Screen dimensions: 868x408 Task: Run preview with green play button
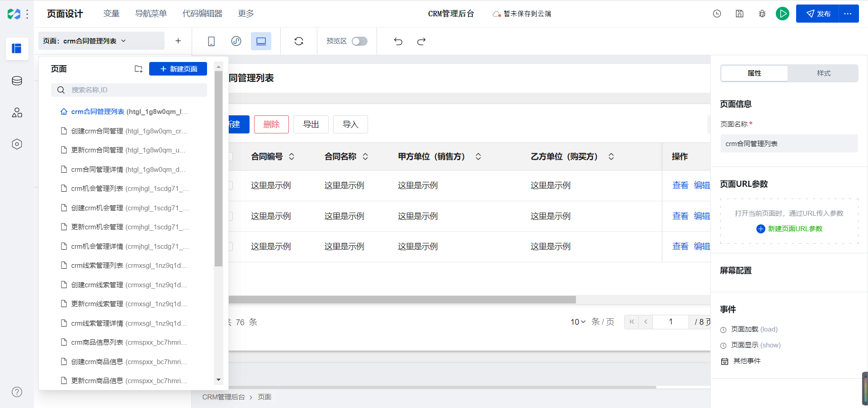pyautogui.click(x=783, y=14)
